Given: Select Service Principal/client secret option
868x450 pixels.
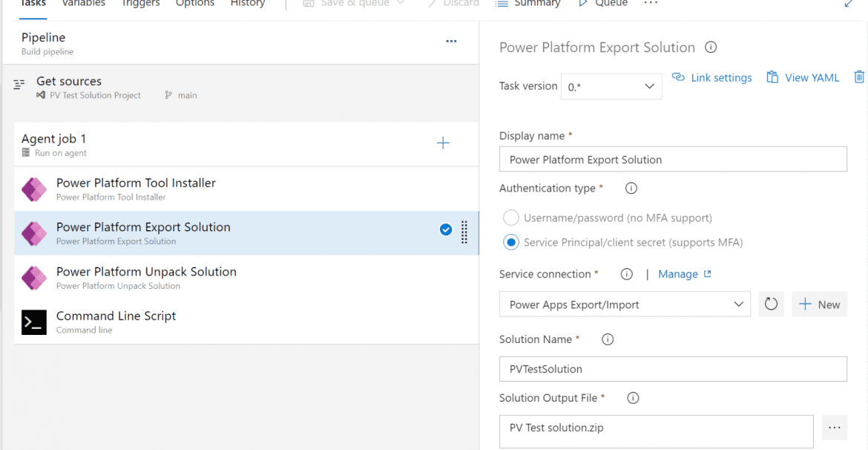Looking at the screenshot, I should [x=622, y=242].
